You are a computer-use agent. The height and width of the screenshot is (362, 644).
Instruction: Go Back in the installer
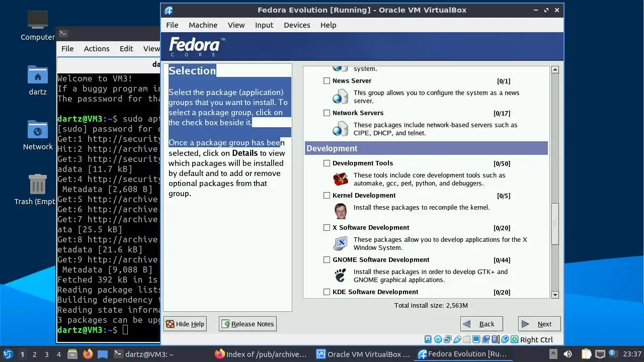click(481, 324)
